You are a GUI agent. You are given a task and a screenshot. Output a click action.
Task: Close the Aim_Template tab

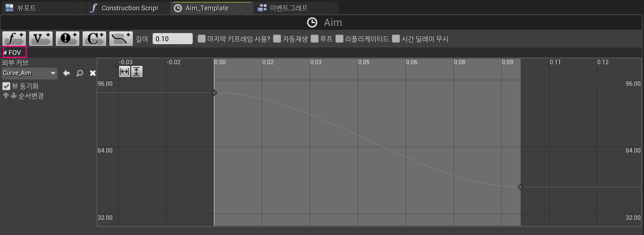point(247,8)
